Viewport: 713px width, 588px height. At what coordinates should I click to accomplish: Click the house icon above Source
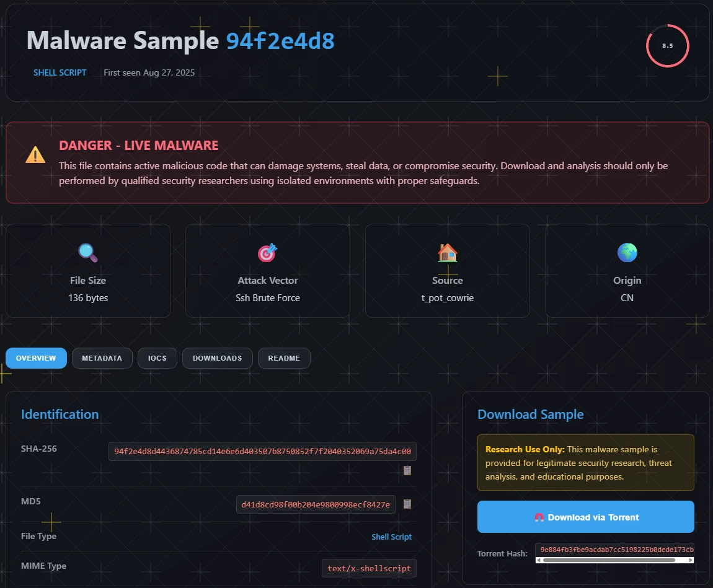447,253
